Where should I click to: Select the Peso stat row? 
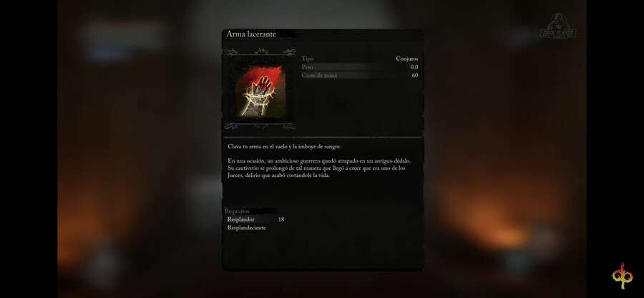(x=360, y=67)
